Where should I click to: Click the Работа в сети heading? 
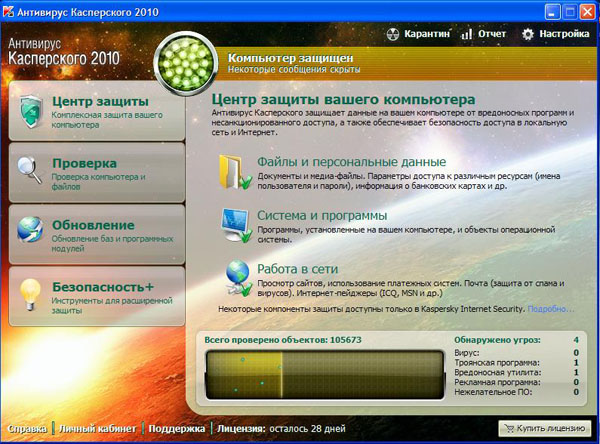(x=297, y=269)
